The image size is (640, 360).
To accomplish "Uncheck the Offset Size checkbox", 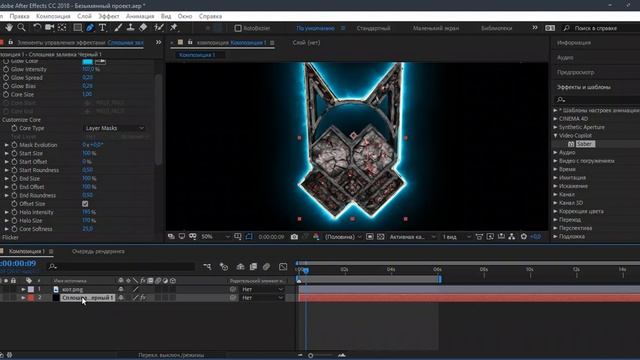I will (x=85, y=204).
